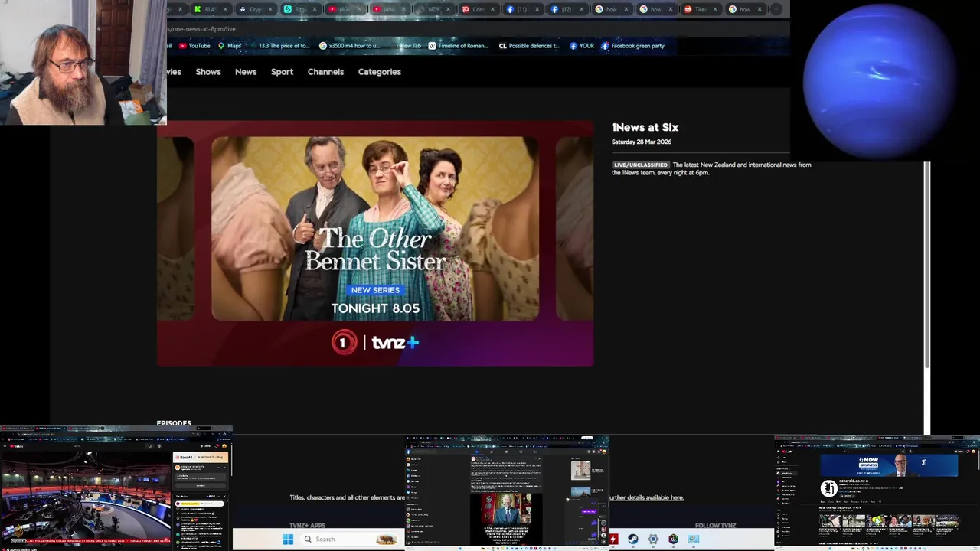Close the Facebook (12) tab
980x551 pixels.
point(580,9)
